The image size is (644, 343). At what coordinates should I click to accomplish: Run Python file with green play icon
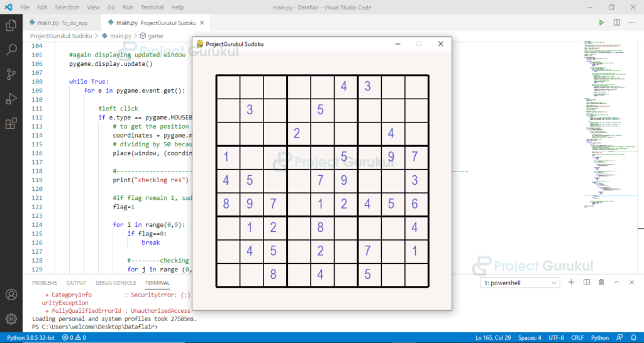pos(601,23)
